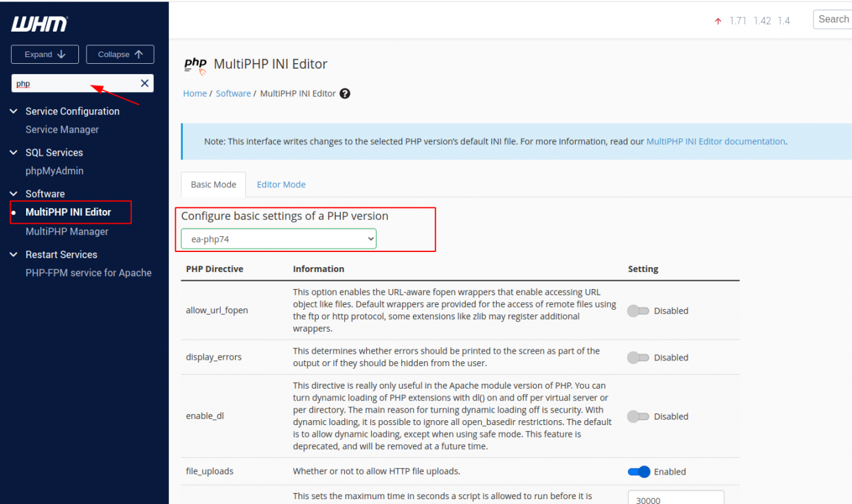The height and width of the screenshot is (504, 852).
Task: Collapse the SQL Services section
Action: coord(12,152)
